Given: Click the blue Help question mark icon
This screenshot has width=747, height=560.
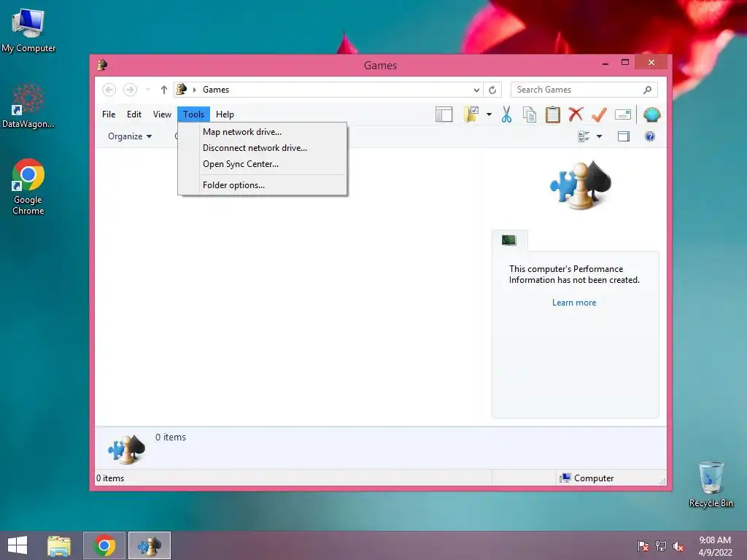Looking at the screenshot, I should (x=650, y=136).
